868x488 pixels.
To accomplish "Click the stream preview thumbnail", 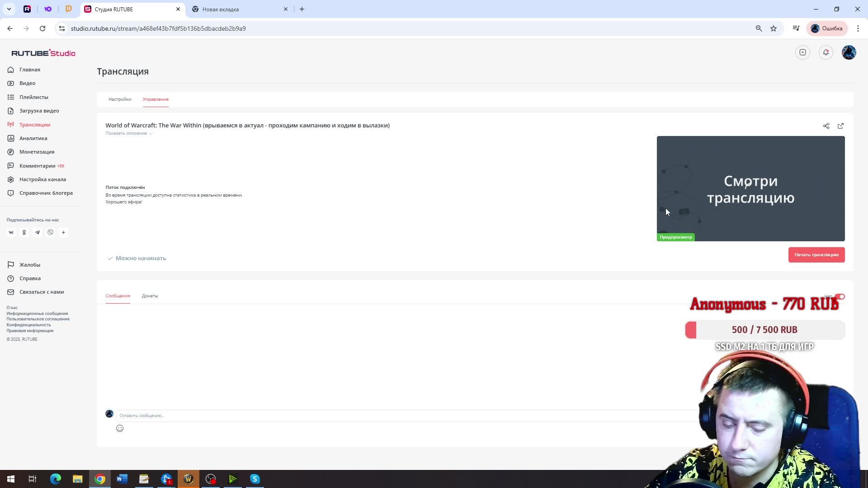I will [x=750, y=188].
